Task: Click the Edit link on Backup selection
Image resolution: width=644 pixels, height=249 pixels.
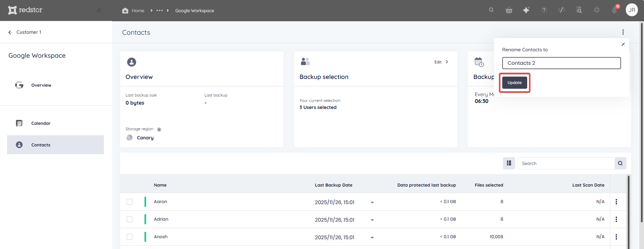Action: point(438,62)
